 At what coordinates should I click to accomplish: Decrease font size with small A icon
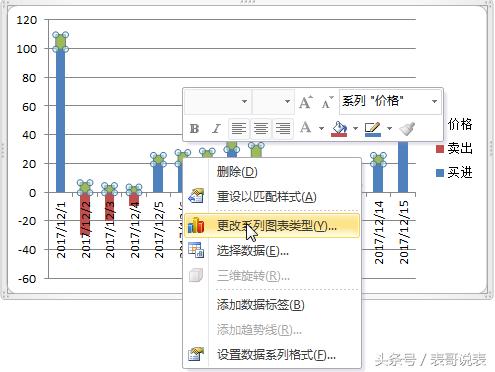tap(327, 102)
